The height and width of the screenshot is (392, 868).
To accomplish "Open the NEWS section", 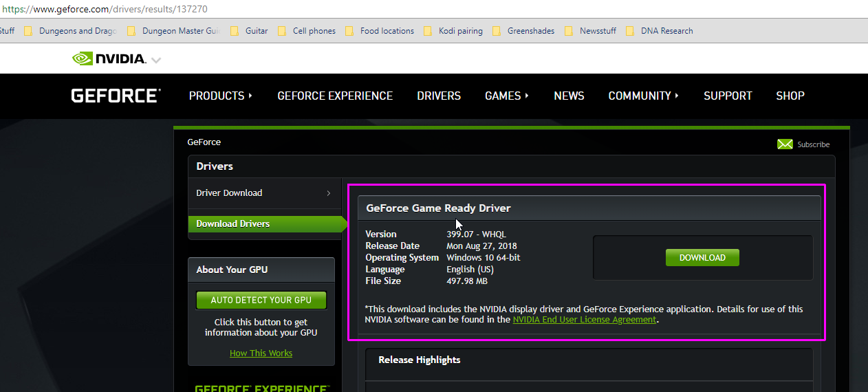I will pos(569,96).
